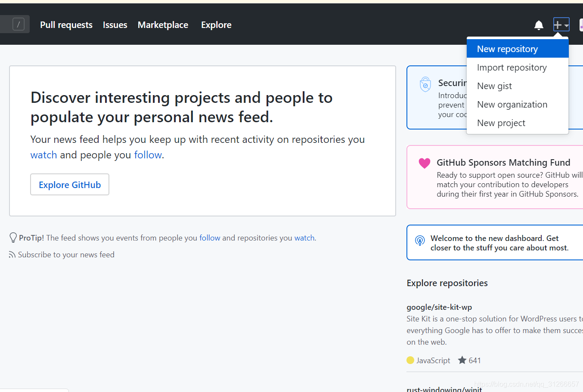Screen dimensions: 583x392
Task: Go to Pull requests
Action: click(x=66, y=25)
